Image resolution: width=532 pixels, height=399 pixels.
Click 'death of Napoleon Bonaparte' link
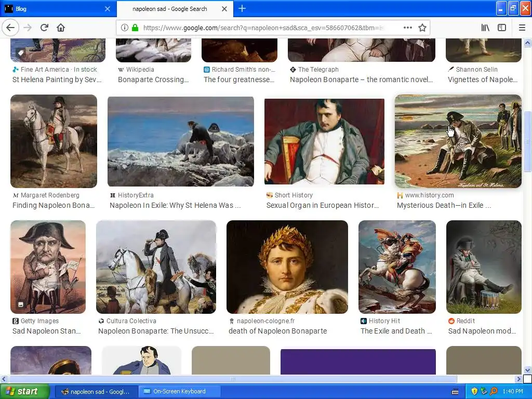click(x=277, y=331)
